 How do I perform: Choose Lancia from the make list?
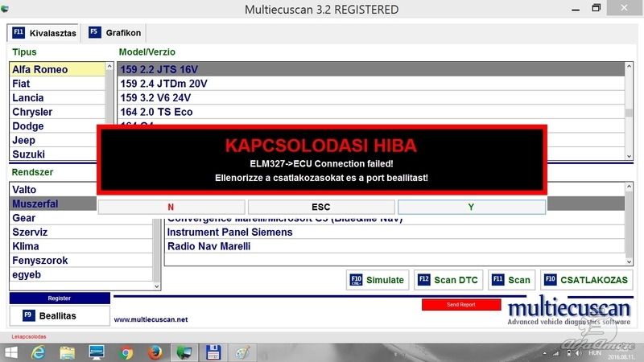[x=57, y=97]
